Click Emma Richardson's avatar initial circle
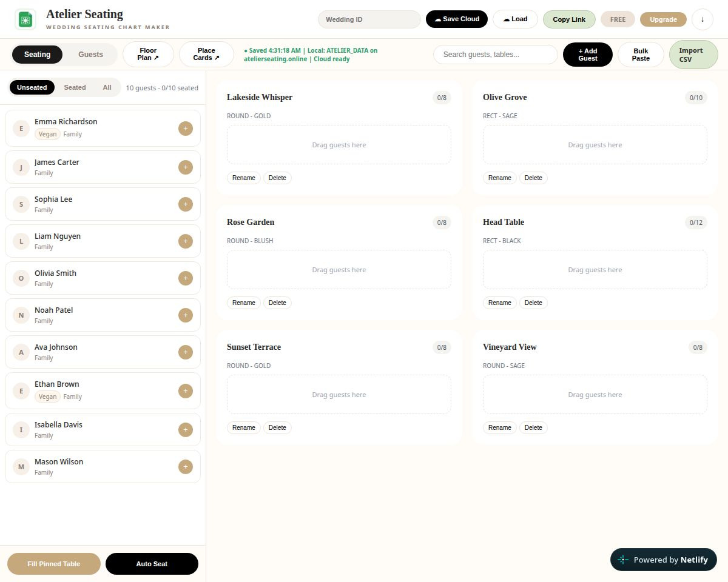Screen dimensions: 728x582 (21, 128)
